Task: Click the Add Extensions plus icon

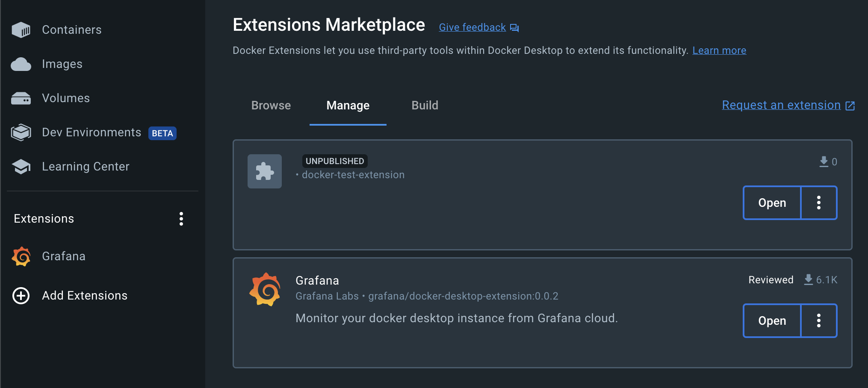Action: point(21,296)
